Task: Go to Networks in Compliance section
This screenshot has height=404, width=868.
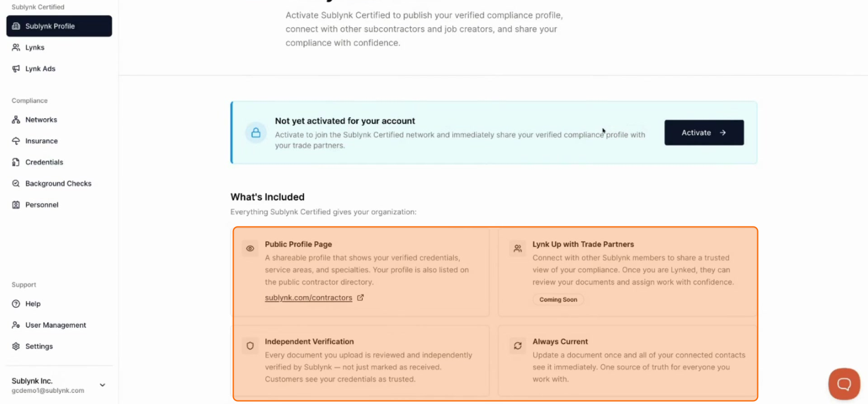Action: 59,120
